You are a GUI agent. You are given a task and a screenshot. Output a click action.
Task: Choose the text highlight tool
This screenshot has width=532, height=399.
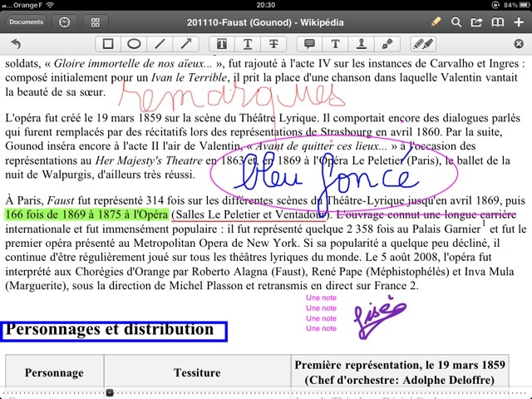(x=222, y=43)
